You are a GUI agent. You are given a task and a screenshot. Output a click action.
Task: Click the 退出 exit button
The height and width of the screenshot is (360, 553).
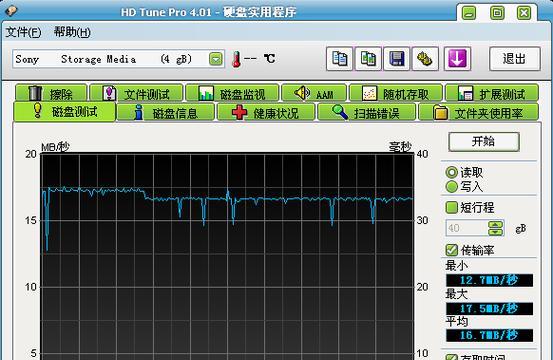pos(515,59)
